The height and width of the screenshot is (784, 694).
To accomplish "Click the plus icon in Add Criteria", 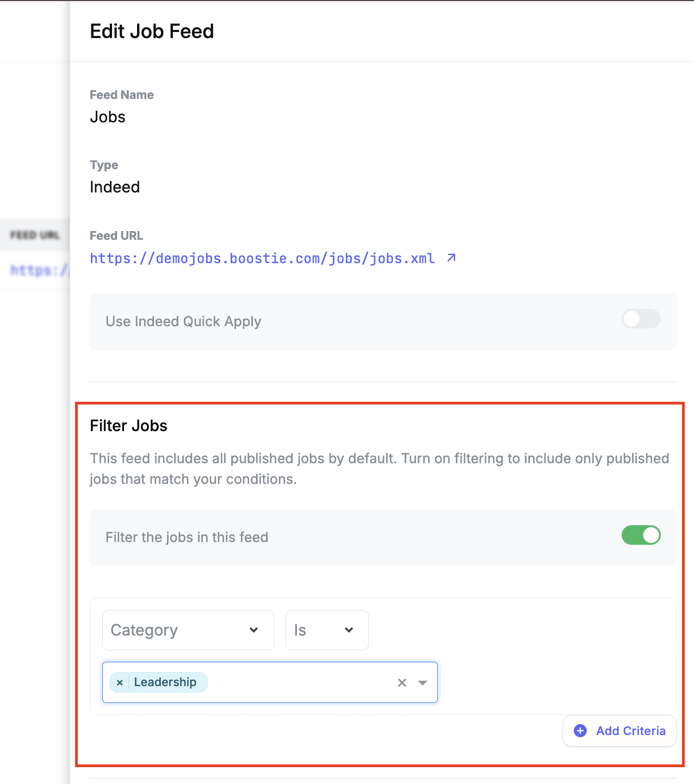I will [x=580, y=731].
